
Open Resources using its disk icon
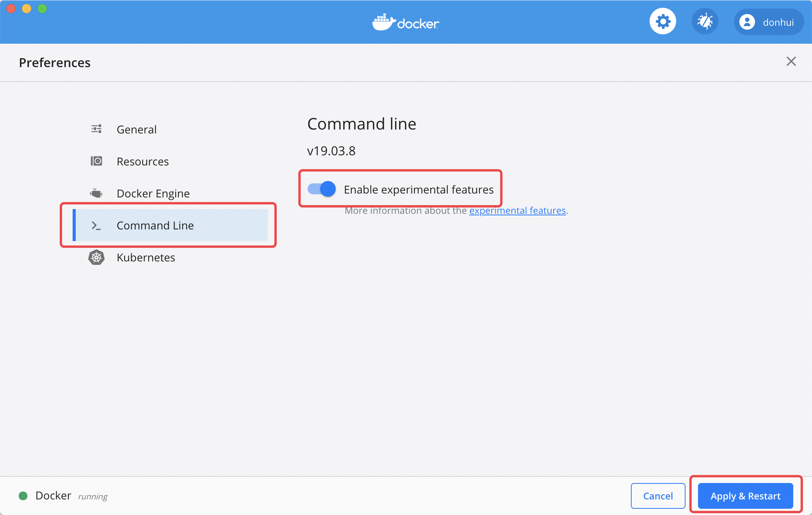click(96, 161)
